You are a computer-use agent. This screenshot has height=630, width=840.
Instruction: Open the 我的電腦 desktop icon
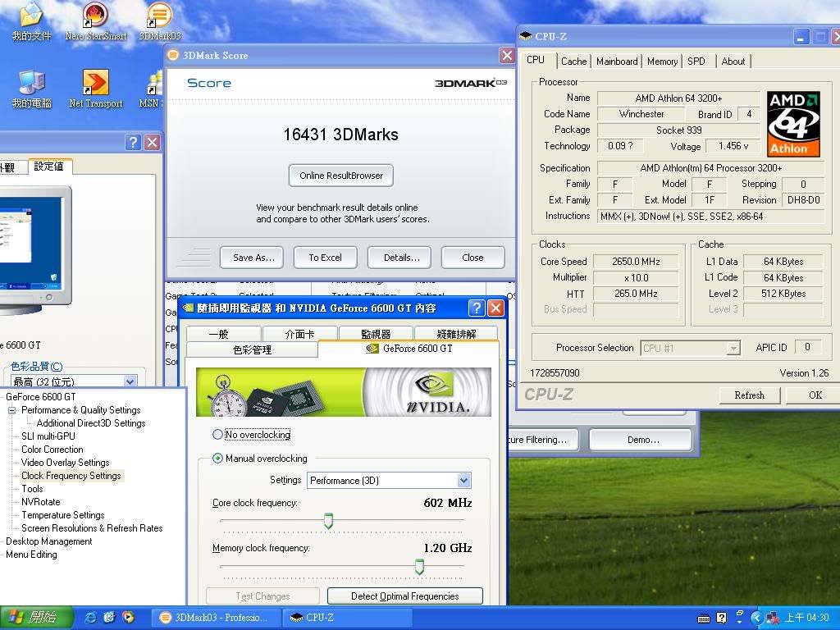pos(31,89)
